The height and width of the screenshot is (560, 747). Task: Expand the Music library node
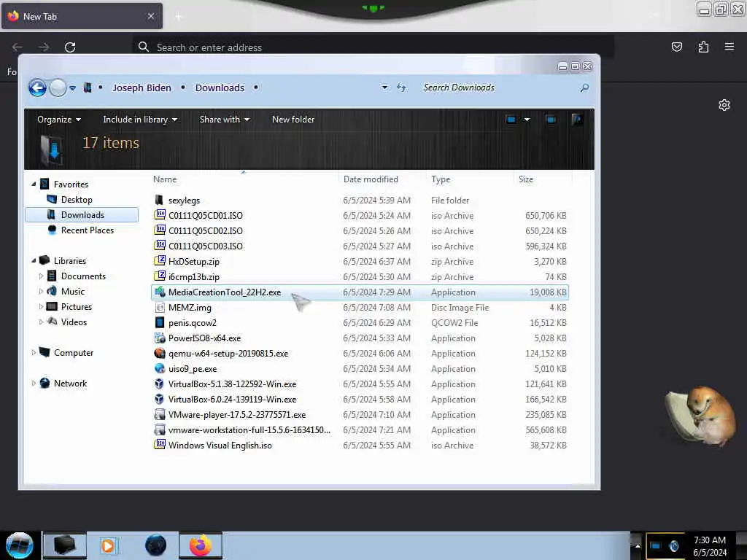pyautogui.click(x=41, y=292)
